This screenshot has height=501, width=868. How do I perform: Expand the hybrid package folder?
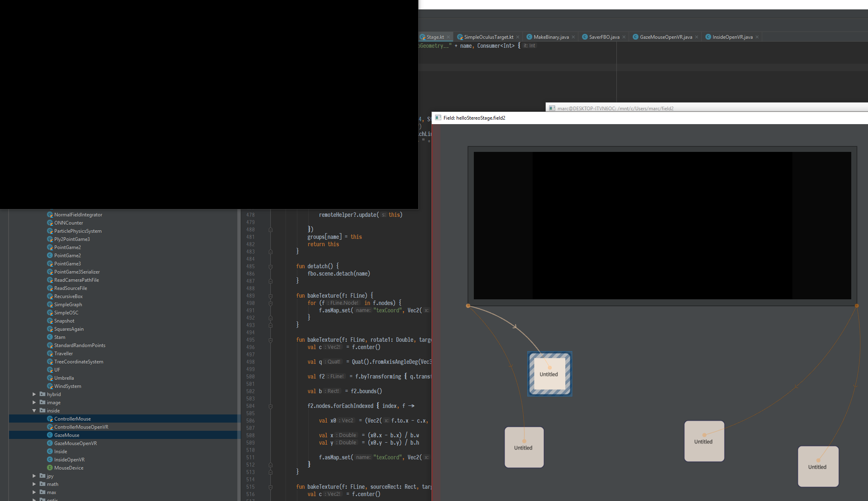click(34, 394)
